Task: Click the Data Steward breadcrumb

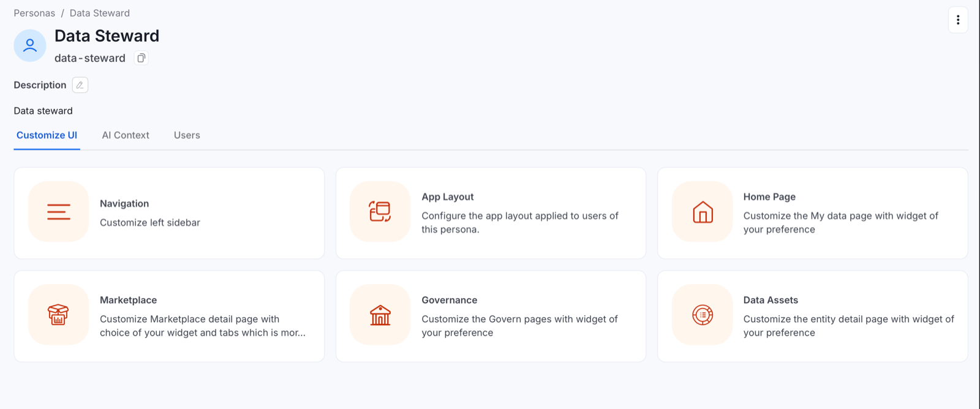Action: tap(100, 13)
